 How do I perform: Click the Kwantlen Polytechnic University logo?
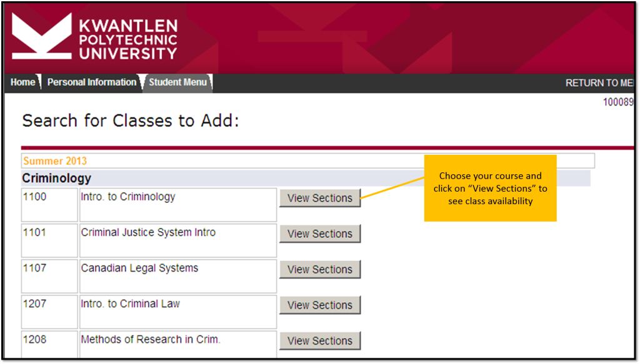click(x=95, y=37)
